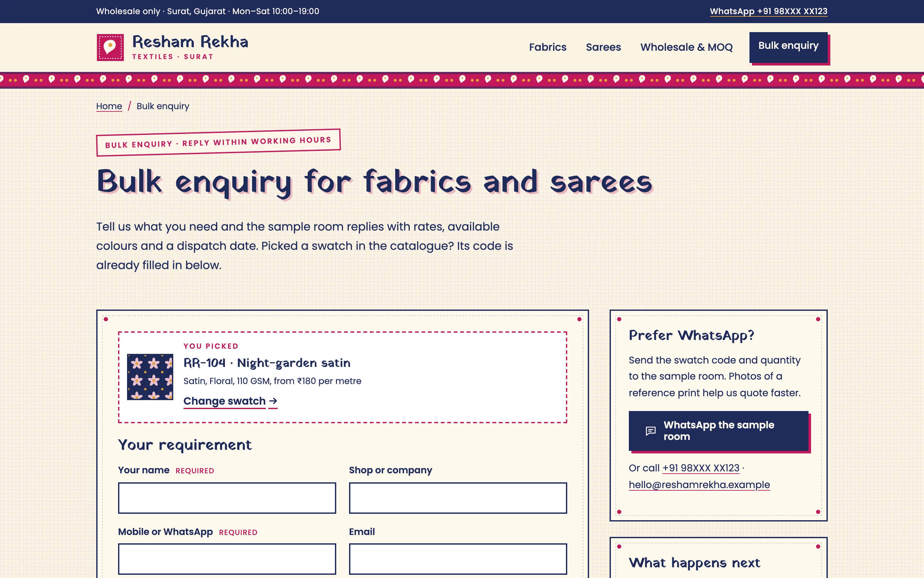Click the 'TEXTILES · SURAT' tagline
The height and width of the screenshot is (578, 924).
point(173,57)
